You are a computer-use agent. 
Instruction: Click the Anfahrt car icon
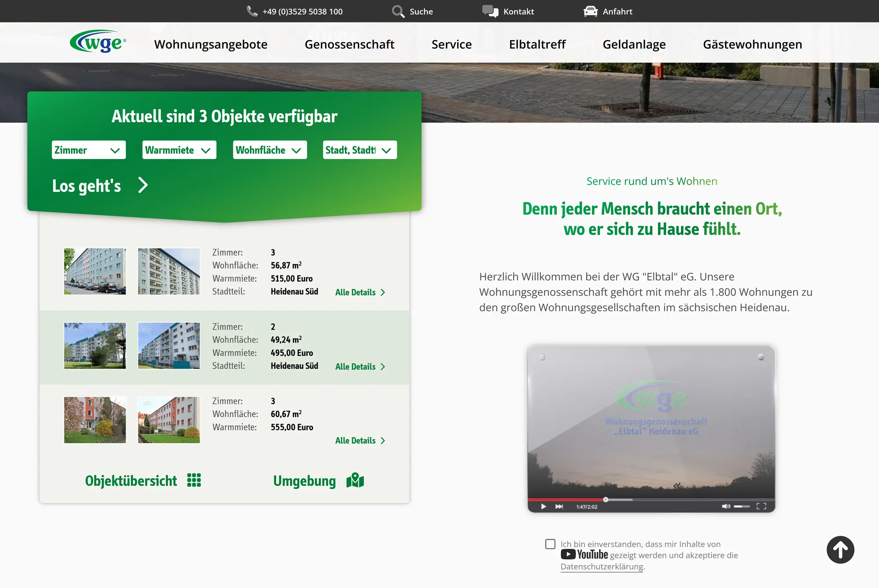[x=590, y=11]
